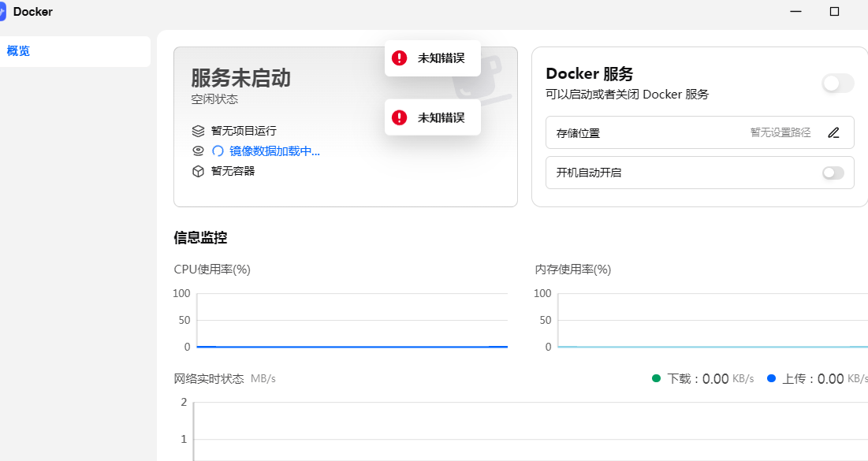This screenshot has width=868, height=461.
Task: Edit storage location with pencil icon
Action: click(833, 133)
